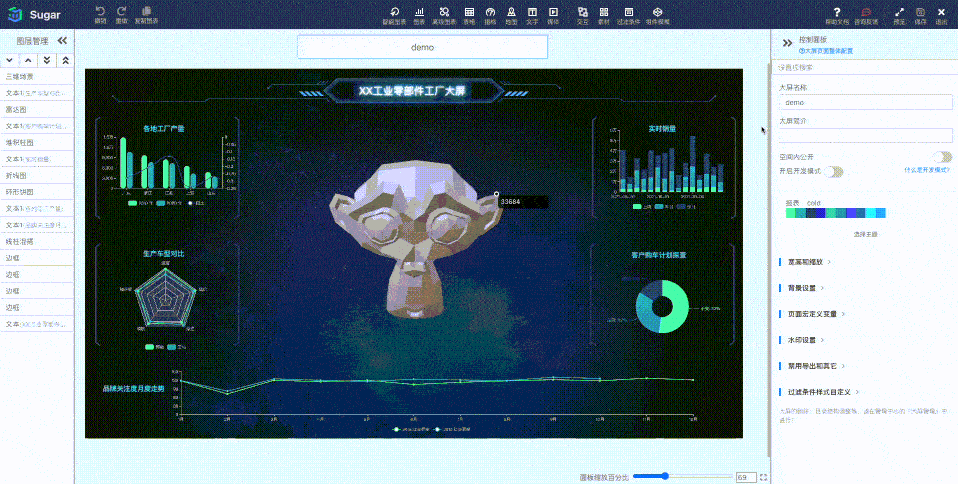
Task: Click the XX工业零部件工厂大屏 title
Action: point(412,91)
